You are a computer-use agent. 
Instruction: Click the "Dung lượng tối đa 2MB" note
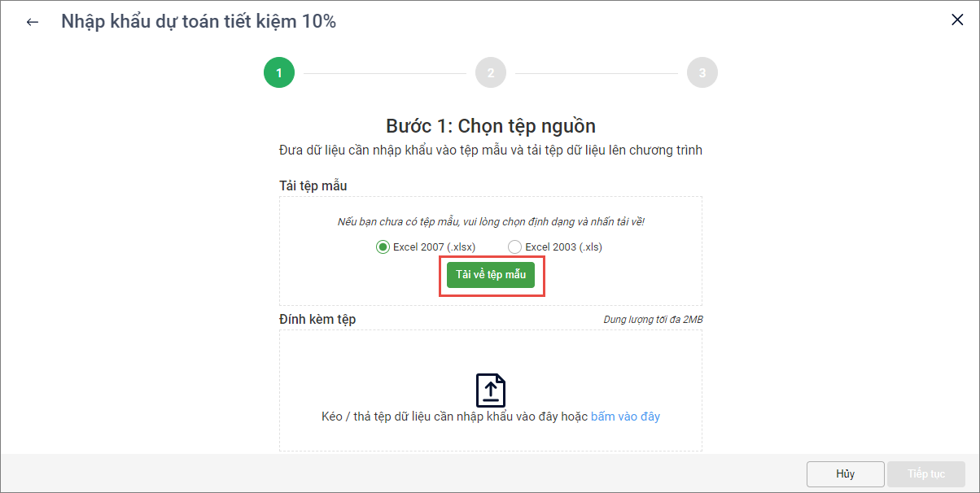[x=653, y=320]
